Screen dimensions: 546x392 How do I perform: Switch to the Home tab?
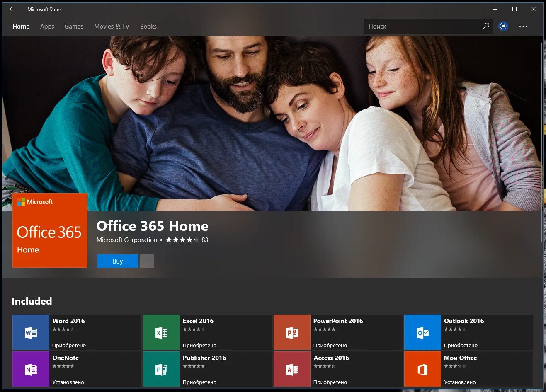(x=21, y=26)
